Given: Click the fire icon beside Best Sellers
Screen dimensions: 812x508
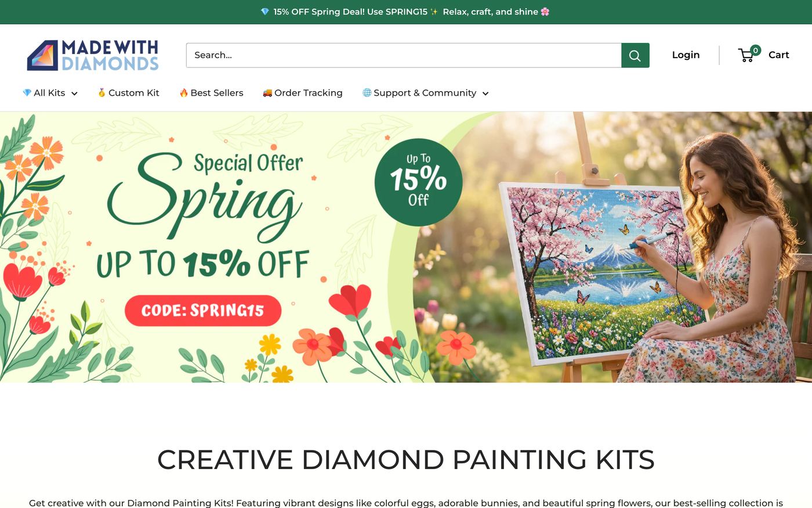Looking at the screenshot, I should pyautogui.click(x=184, y=93).
